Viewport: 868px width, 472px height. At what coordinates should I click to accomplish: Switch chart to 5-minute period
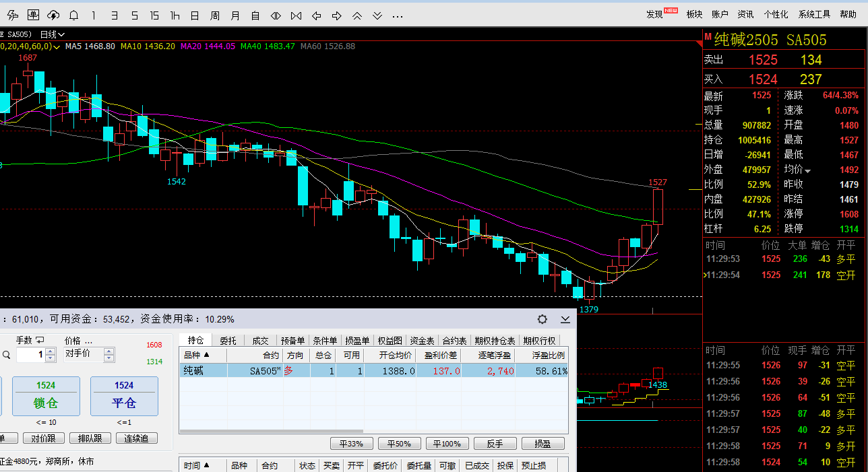[x=134, y=15]
